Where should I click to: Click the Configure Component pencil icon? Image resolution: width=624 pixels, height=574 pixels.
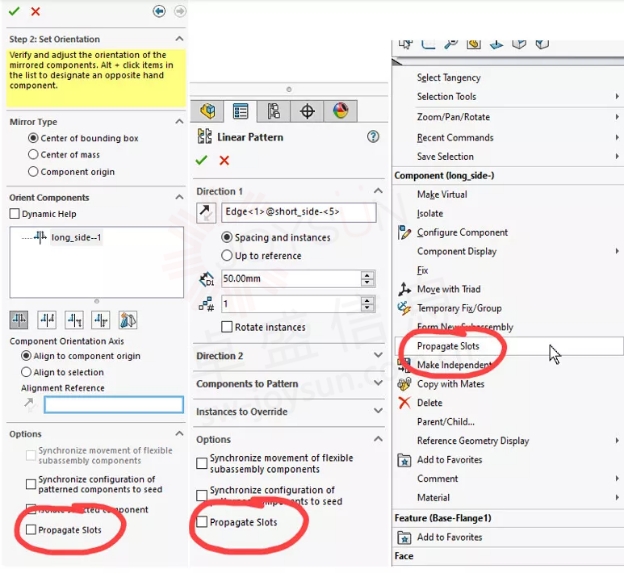pos(404,232)
